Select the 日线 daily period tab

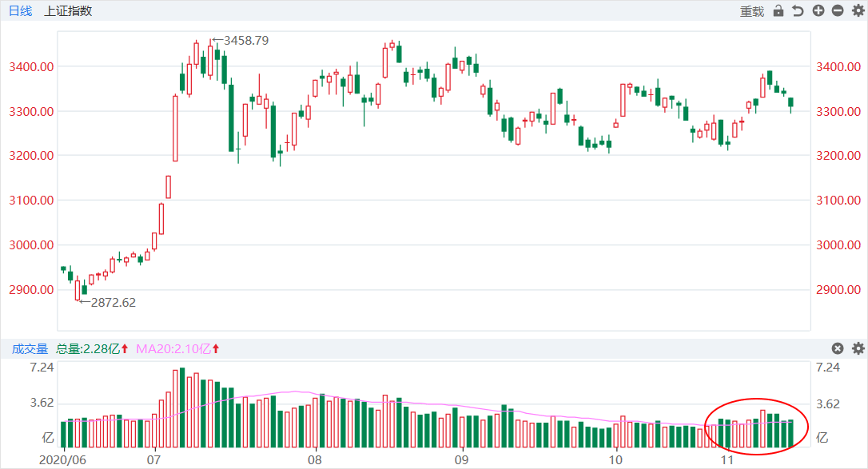[20, 11]
